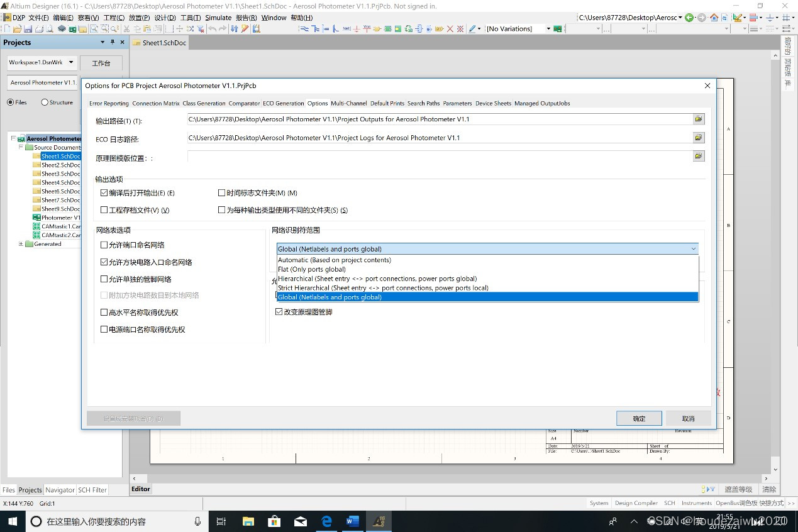
Task: Click the Windows Start button
Action: pyautogui.click(x=12, y=521)
